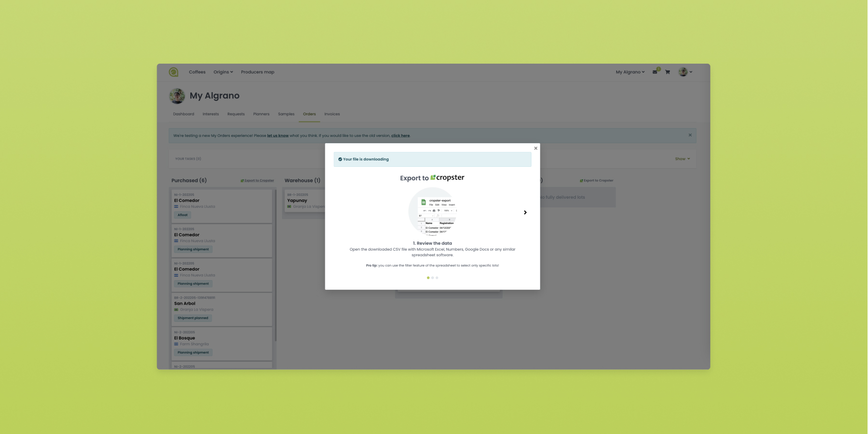This screenshot has height=434, width=868.
Task: Close the Export to Cropster dialog
Action: pyautogui.click(x=535, y=149)
